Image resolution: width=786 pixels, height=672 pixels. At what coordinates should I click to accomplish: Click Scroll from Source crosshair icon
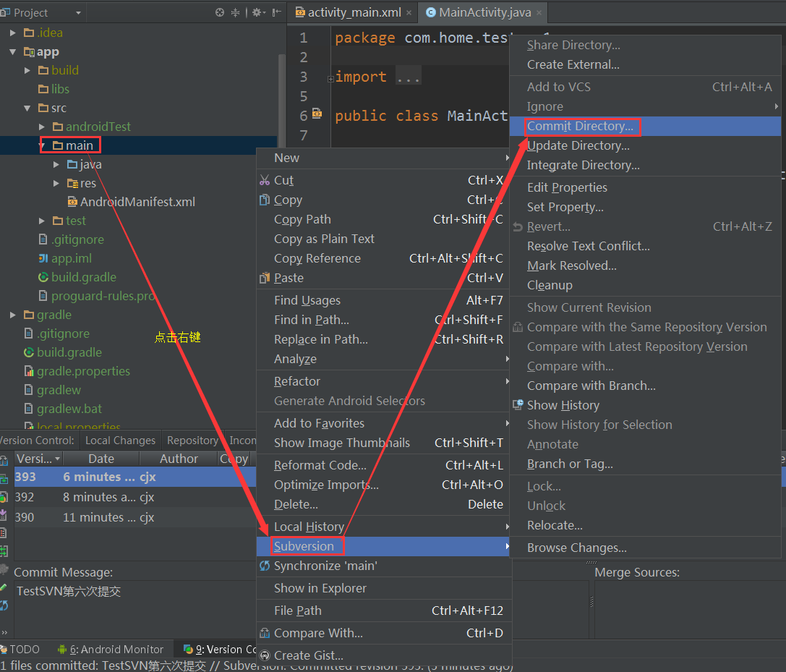tap(219, 13)
